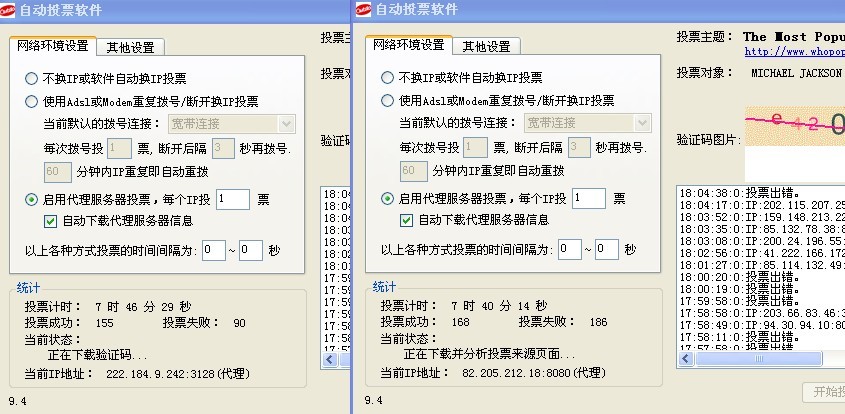Click 每个IP投 votes field in left window
845x414 pixels.
click(233, 199)
